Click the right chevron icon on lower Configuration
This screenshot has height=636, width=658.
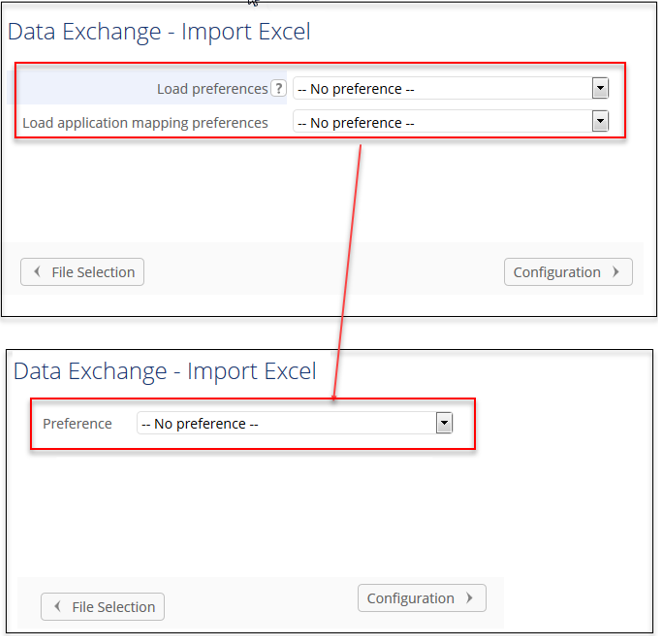(x=469, y=598)
